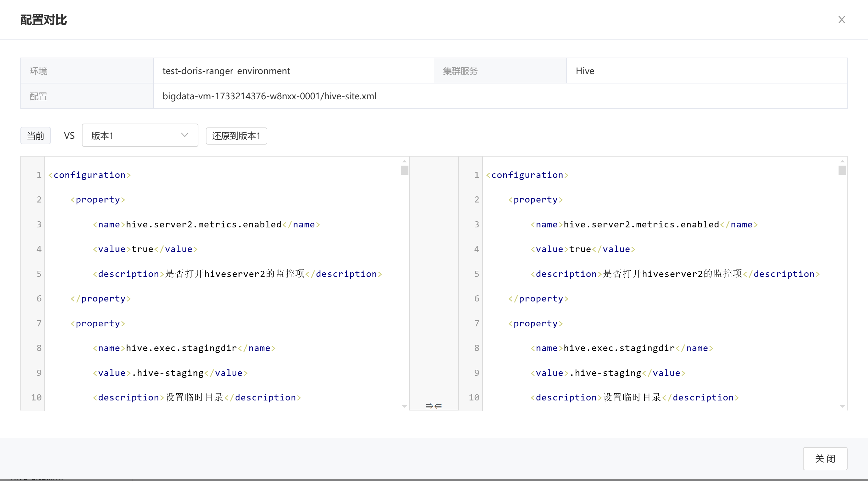Click .hive-staging value in right pane

605,373
